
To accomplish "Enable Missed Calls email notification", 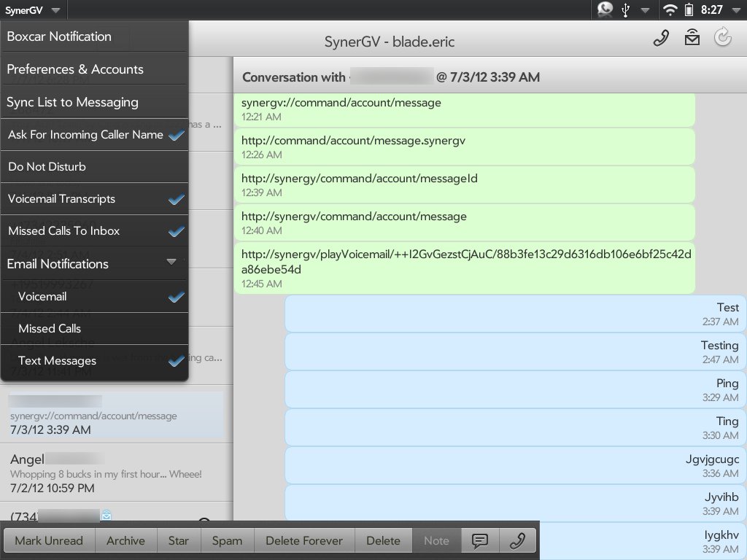I will point(95,329).
